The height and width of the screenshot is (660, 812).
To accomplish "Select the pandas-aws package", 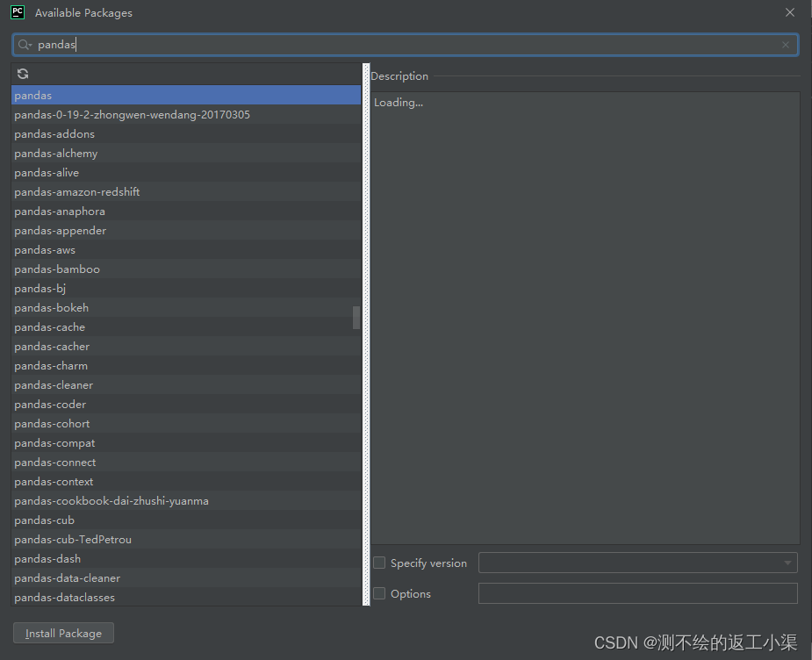I will (186, 250).
